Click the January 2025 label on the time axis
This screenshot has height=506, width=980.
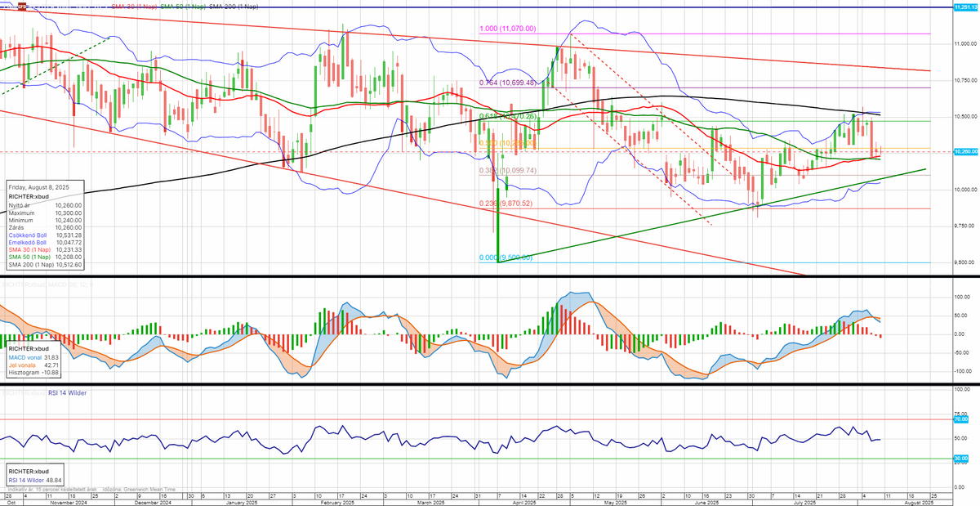point(243,502)
